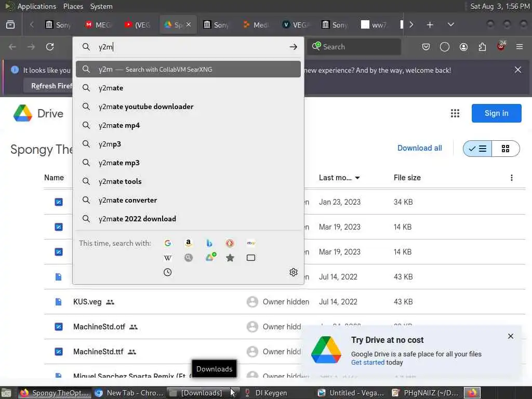The height and width of the screenshot is (399, 532).
Task: Search this time with eBay icon
Action: pos(251,243)
